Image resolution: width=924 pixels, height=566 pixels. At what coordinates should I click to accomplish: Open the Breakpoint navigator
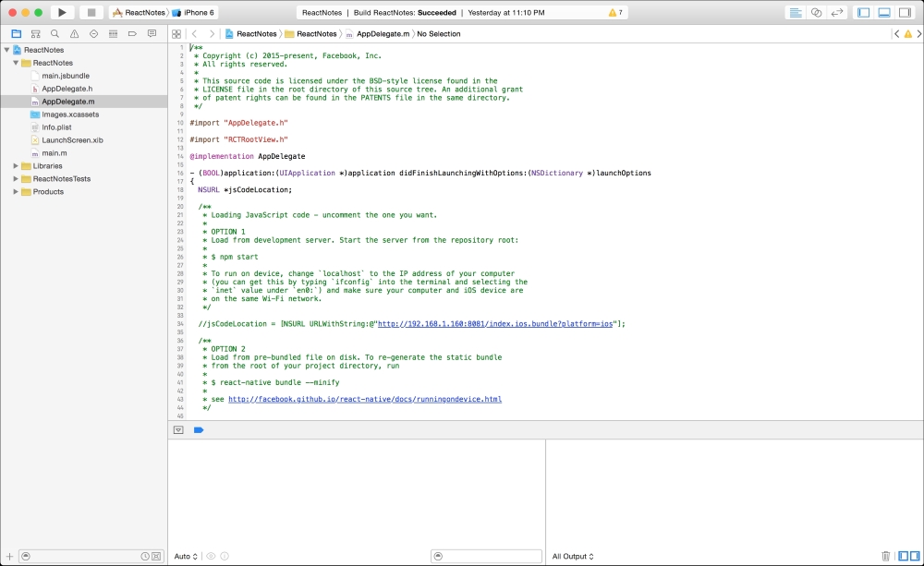(x=132, y=34)
